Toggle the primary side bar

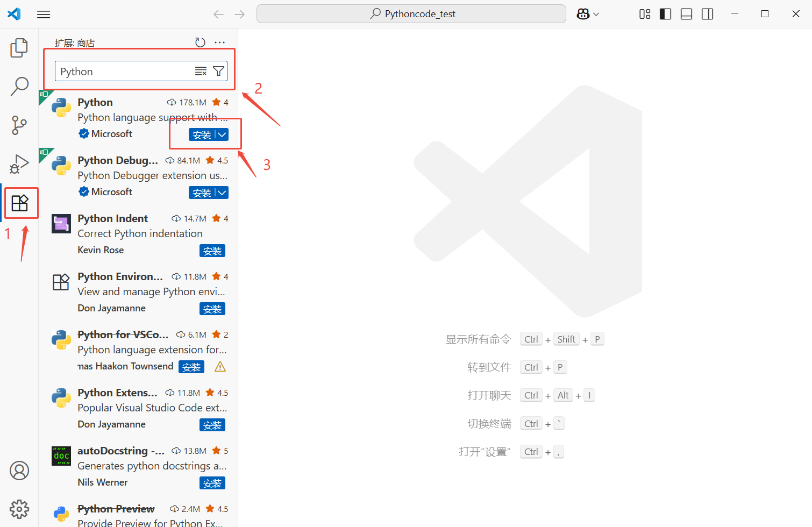click(665, 14)
